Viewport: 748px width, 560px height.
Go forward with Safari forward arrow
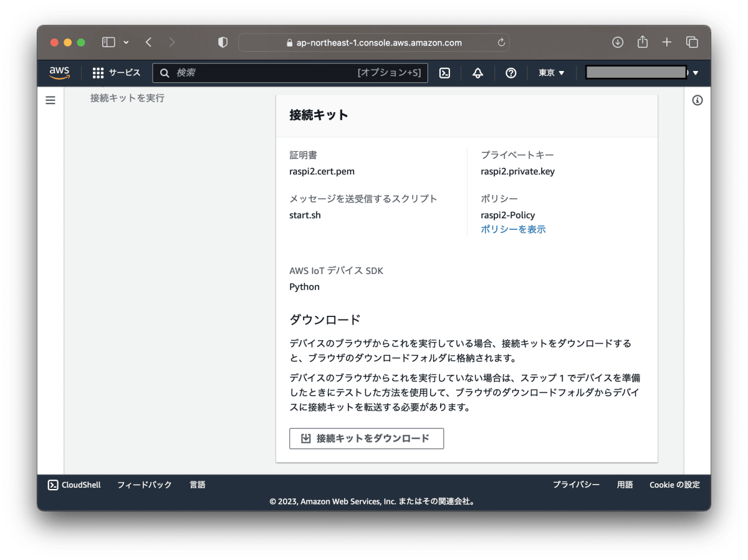click(172, 42)
